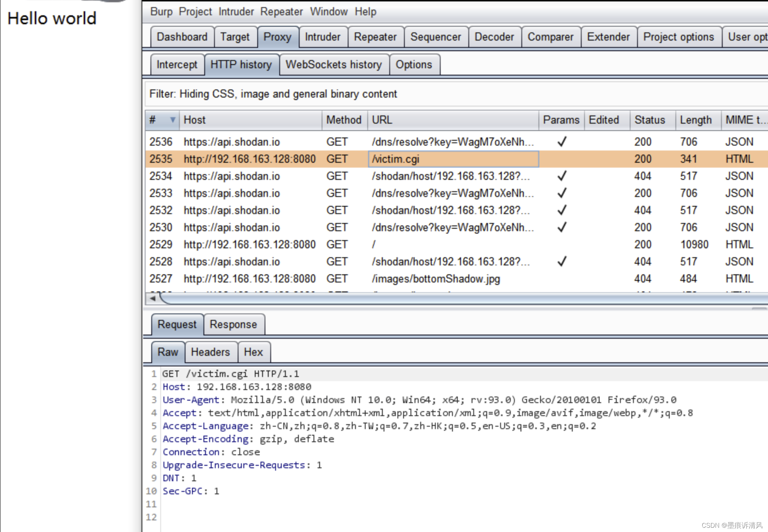Sort history by Length column
The height and width of the screenshot is (532, 768).
coord(699,120)
